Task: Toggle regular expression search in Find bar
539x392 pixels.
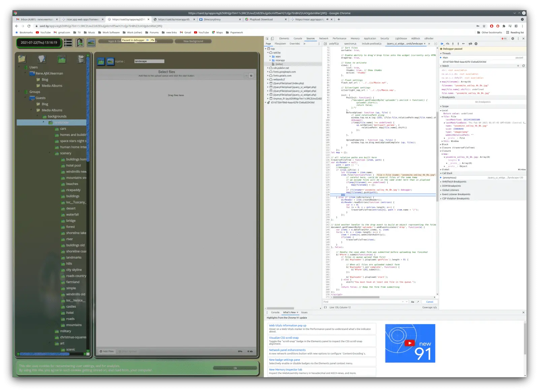Action: pos(418,302)
